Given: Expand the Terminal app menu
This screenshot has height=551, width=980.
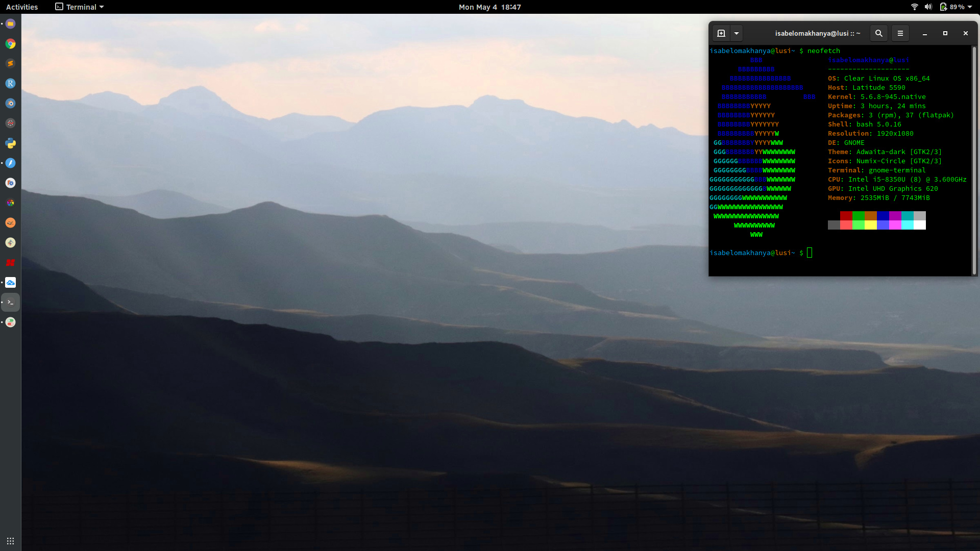Looking at the screenshot, I should point(80,7).
